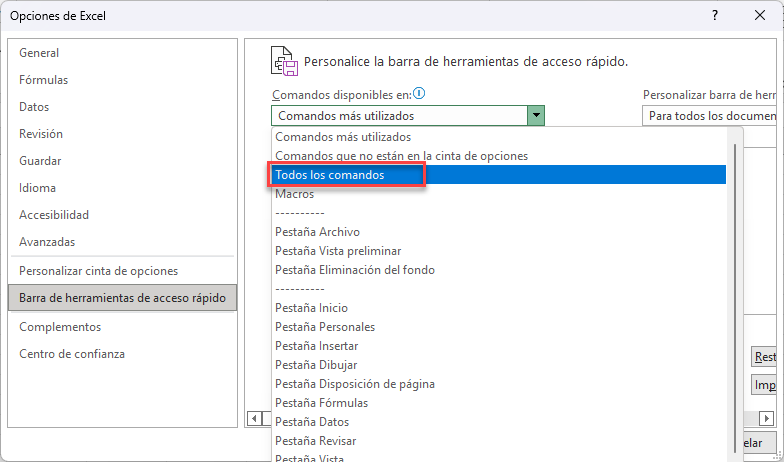Select Todos los comandos option
This screenshot has width=784, height=462.
[500, 175]
